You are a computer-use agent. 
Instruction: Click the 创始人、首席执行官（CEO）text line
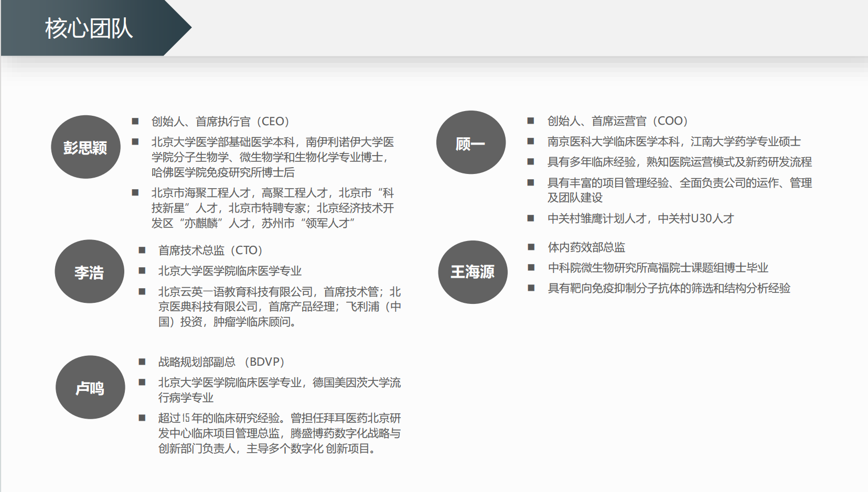(x=220, y=122)
